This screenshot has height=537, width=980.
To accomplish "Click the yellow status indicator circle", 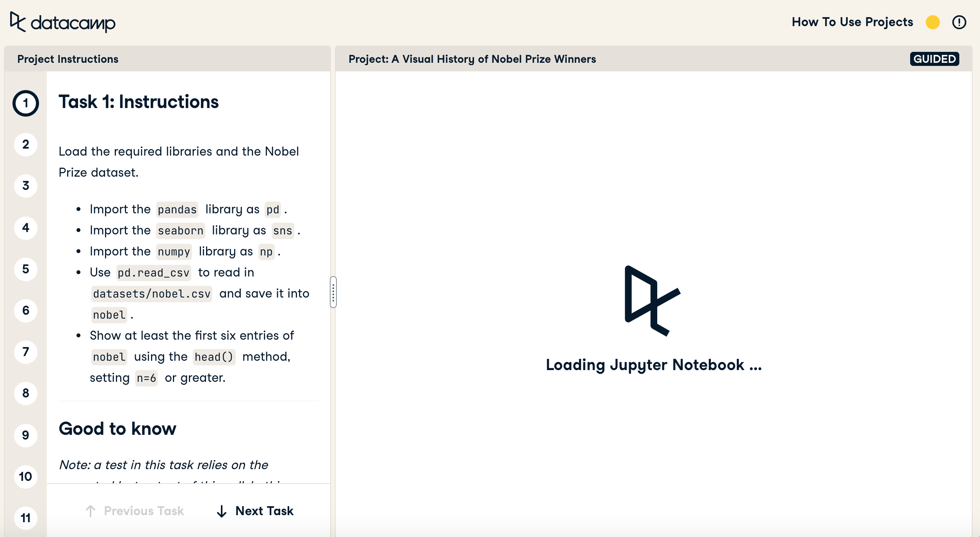I will tap(932, 22).
